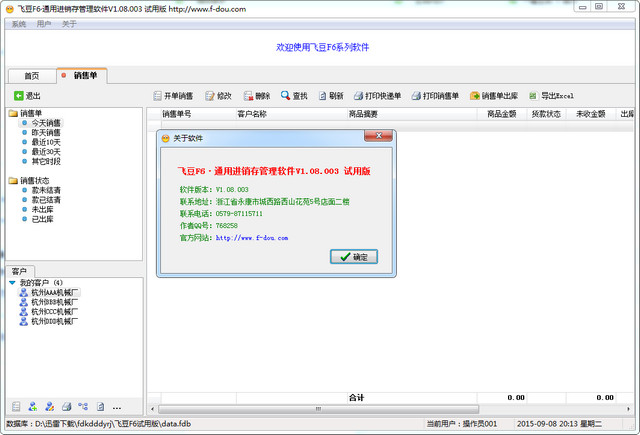This screenshot has width=640, height=435.
Task: Open the 关于 menu
Action: (x=69, y=24)
